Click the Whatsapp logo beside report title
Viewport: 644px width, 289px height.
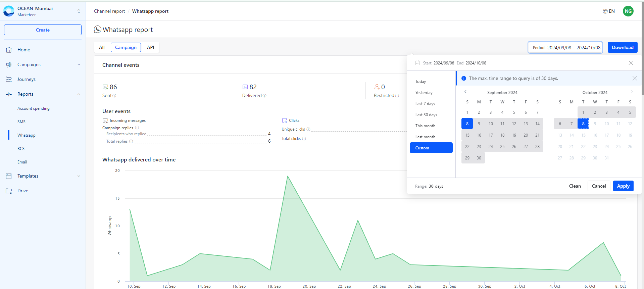[98, 30]
